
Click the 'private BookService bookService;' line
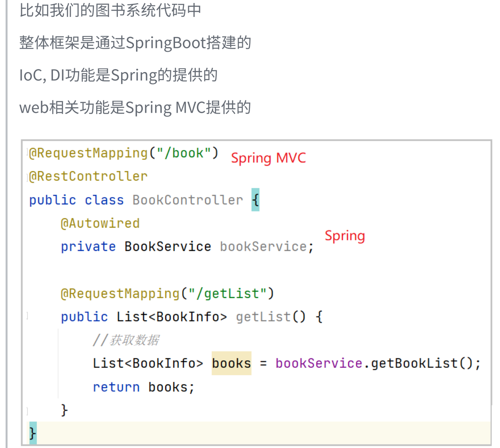tap(187, 247)
